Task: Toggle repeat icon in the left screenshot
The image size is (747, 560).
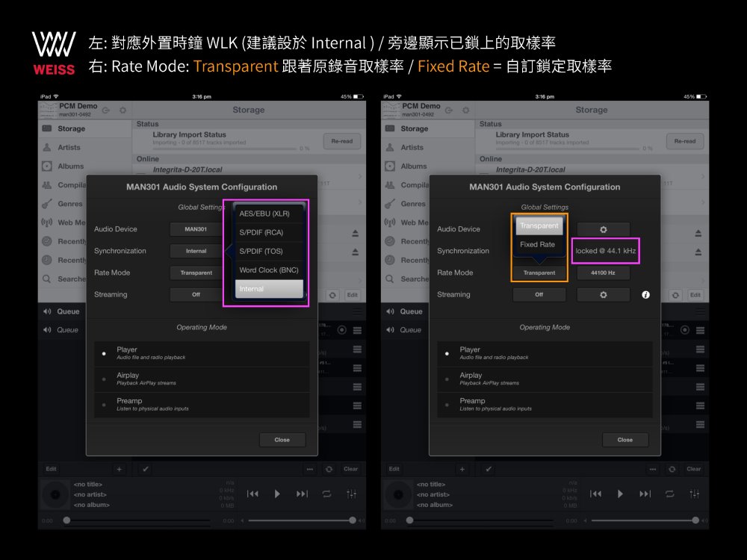Action: pos(327,494)
